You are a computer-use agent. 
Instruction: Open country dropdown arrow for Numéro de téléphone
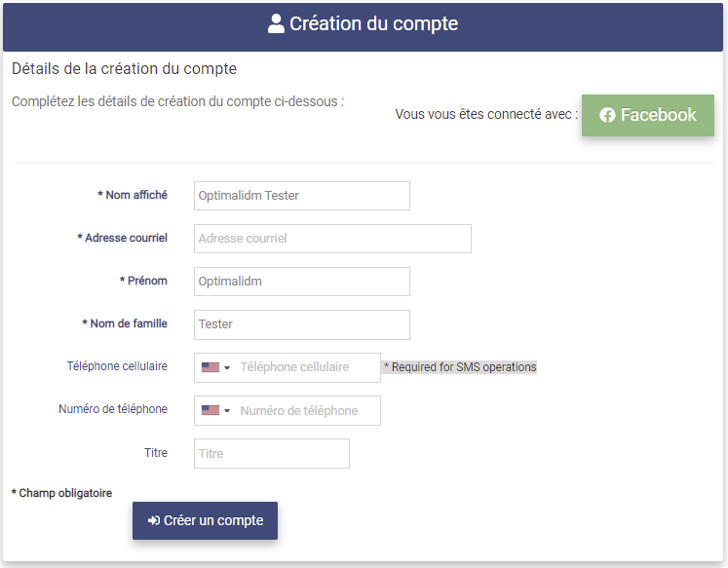pos(227,411)
